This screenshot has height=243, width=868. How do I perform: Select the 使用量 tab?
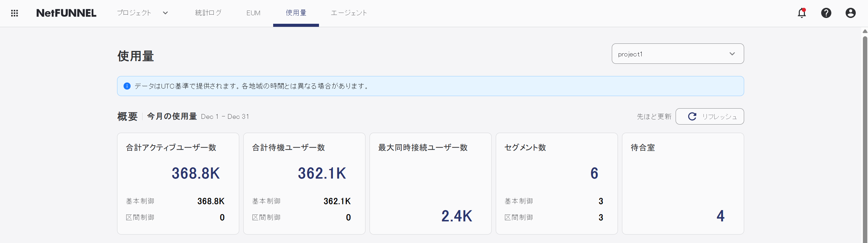coord(296,13)
